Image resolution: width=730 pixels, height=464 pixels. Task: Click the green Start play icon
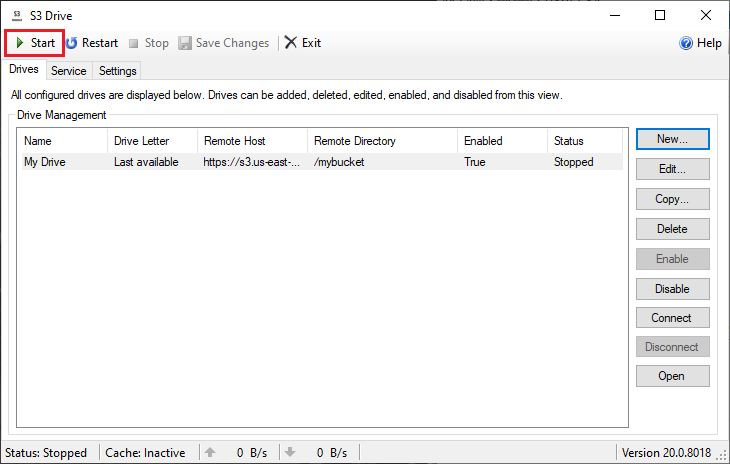[20, 43]
